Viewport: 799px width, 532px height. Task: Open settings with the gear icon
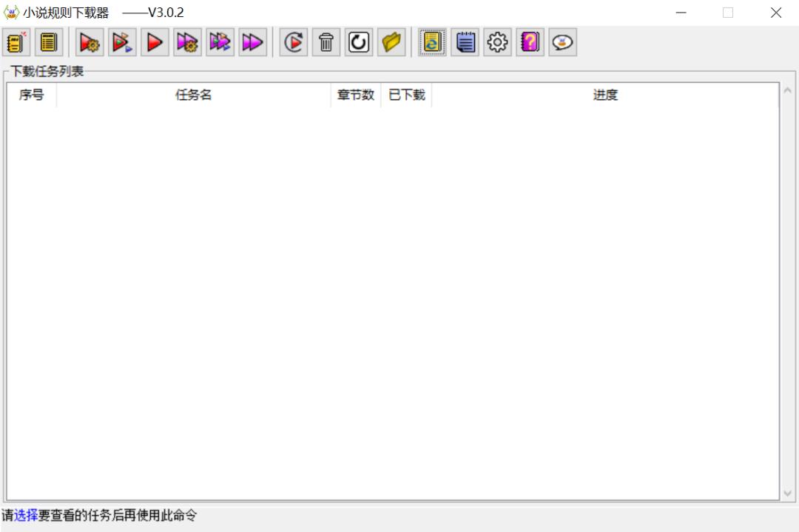coord(497,42)
